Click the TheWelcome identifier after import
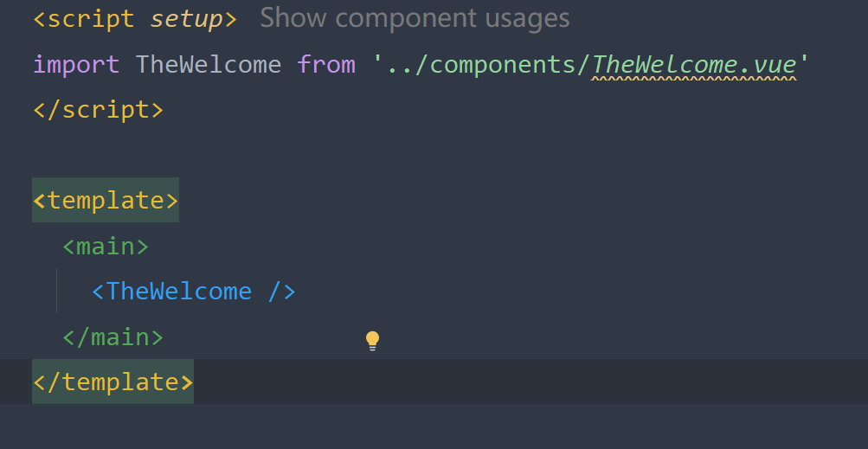Viewport: 868px width, 449px height. click(209, 65)
